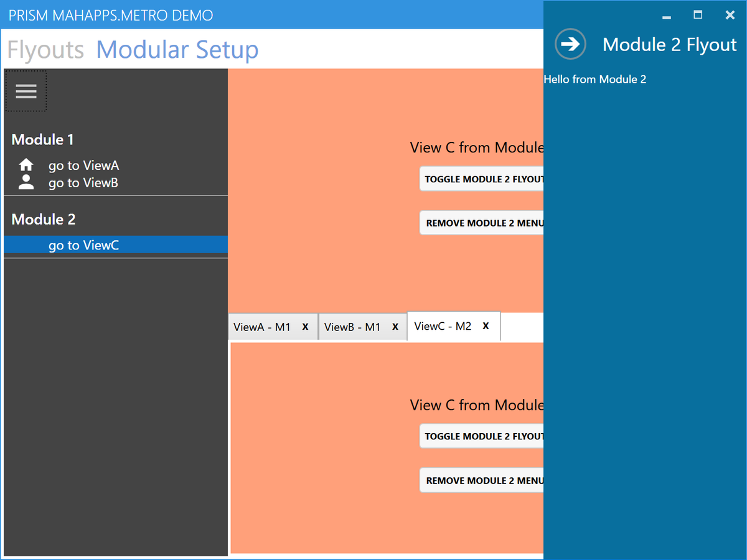The height and width of the screenshot is (560, 747).
Task: Click upper View C from Module label
Action: point(477,147)
